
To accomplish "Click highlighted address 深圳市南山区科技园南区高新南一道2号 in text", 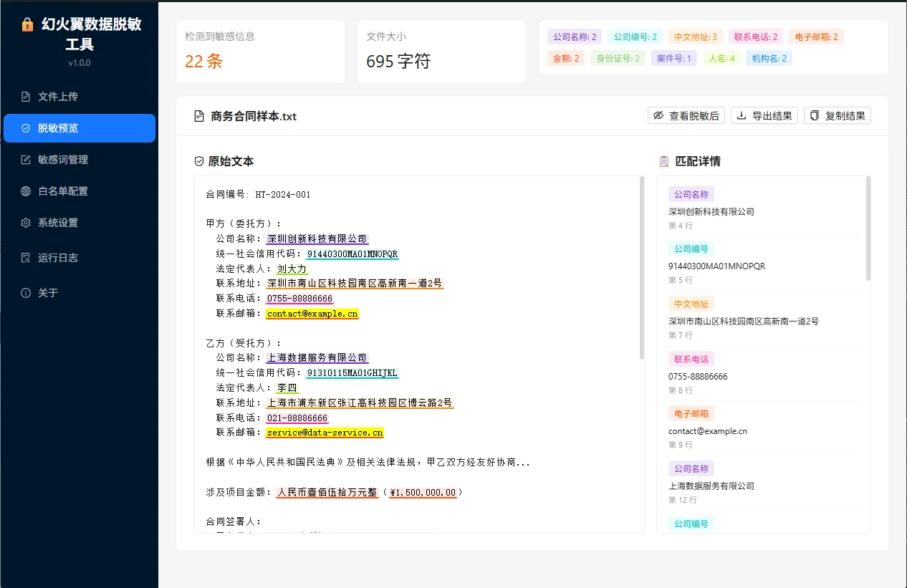I will [x=355, y=284].
